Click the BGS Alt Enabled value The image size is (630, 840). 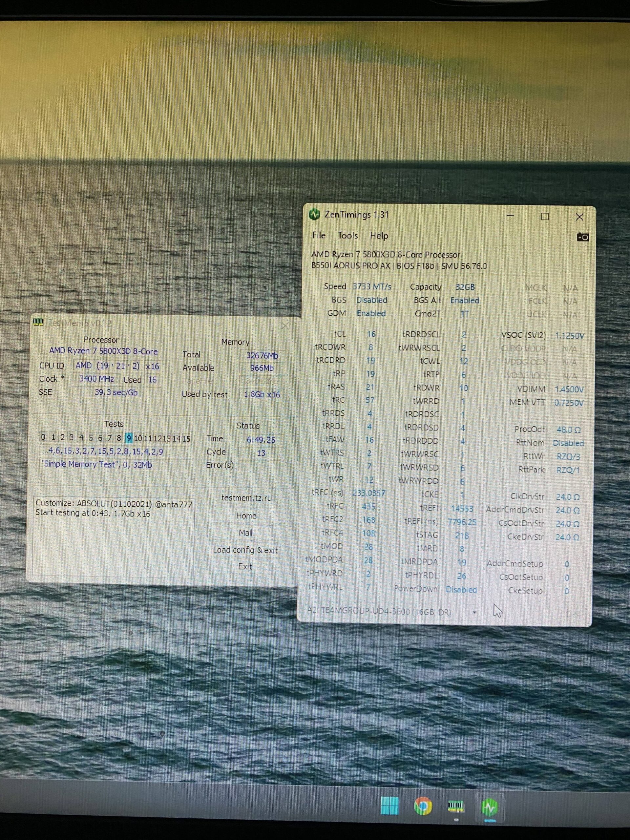point(465,300)
